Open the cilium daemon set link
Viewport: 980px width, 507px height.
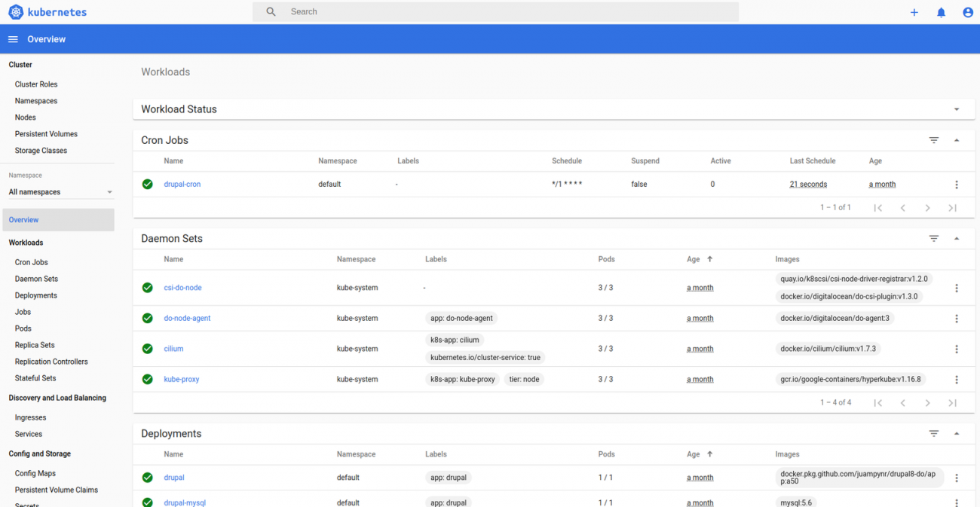click(x=173, y=349)
